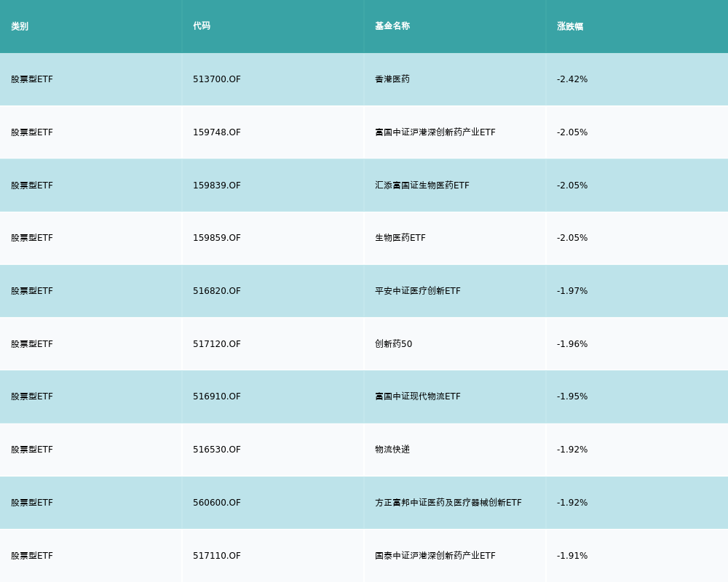Click fund code 516820.OF
The image size is (728, 582).
click(217, 291)
